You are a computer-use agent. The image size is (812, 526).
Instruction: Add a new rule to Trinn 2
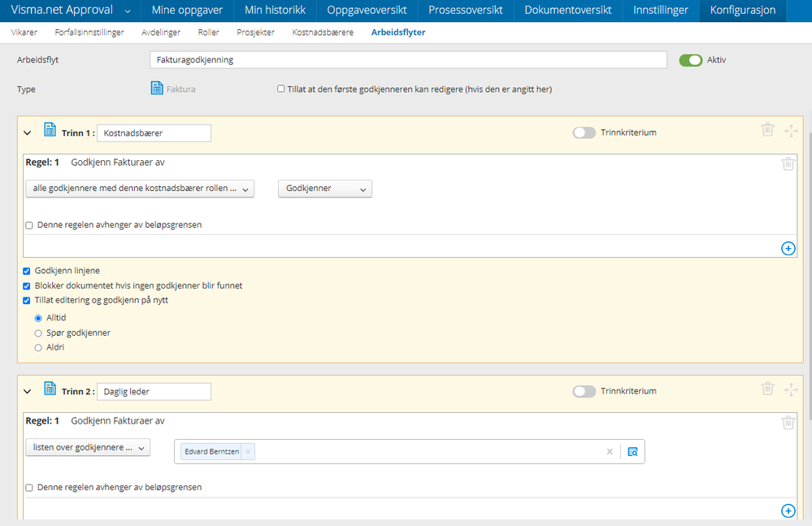(788, 511)
